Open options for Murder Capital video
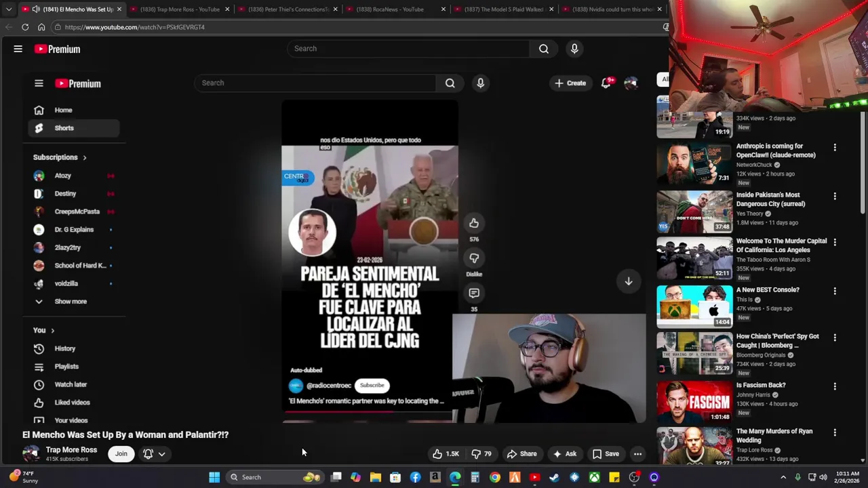Viewport: 868px width, 488px height. 835,242
